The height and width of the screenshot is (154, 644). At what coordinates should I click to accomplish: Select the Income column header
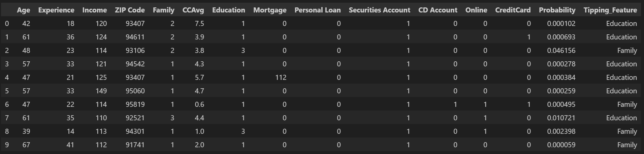[94, 10]
